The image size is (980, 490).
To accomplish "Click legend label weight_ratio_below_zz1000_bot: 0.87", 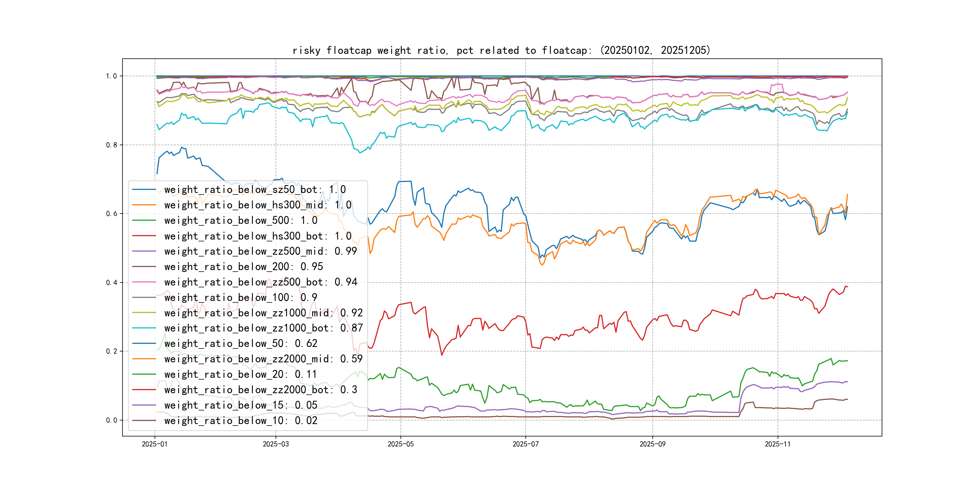I will tap(263, 328).
